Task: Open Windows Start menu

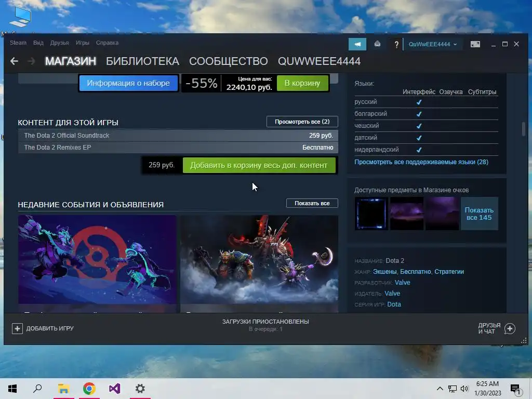Action: click(x=12, y=389)
